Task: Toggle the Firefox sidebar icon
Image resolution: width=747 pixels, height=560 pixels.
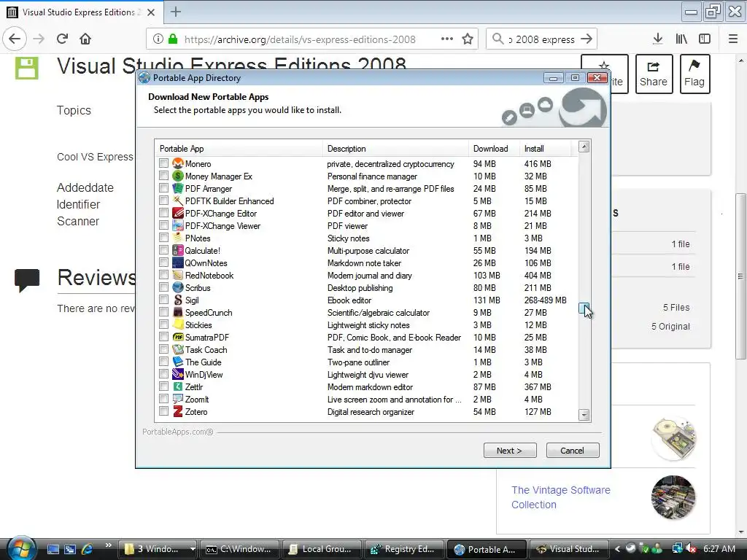Action: click(x=705, y=39)
